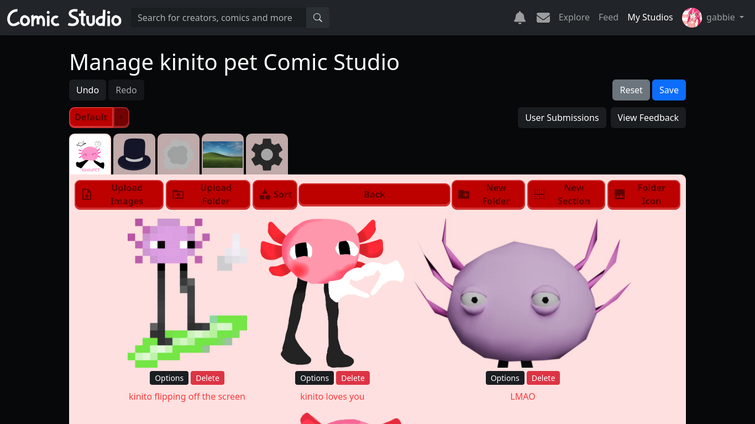Click 'kinito flipping off the screen' caption

pyautogui.click(x=187, y=397)
